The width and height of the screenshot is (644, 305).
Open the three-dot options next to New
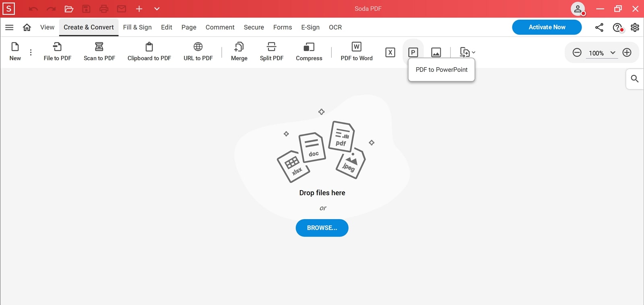(31, 52)
